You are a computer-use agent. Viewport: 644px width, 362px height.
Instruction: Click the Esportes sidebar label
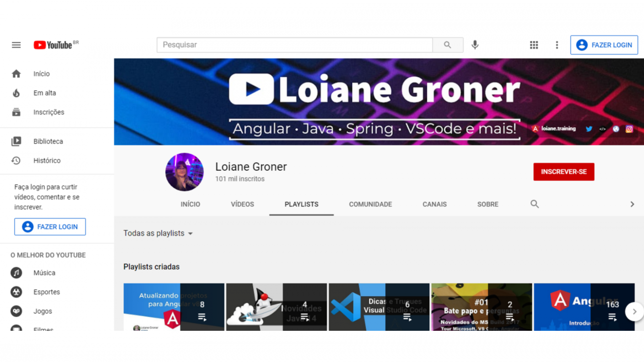pos(47,292)
